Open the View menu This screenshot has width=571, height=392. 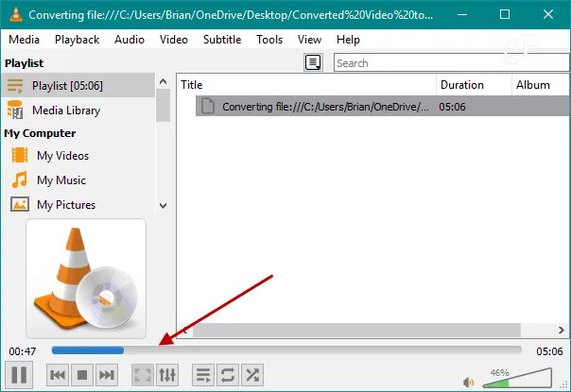pos(309,40)
